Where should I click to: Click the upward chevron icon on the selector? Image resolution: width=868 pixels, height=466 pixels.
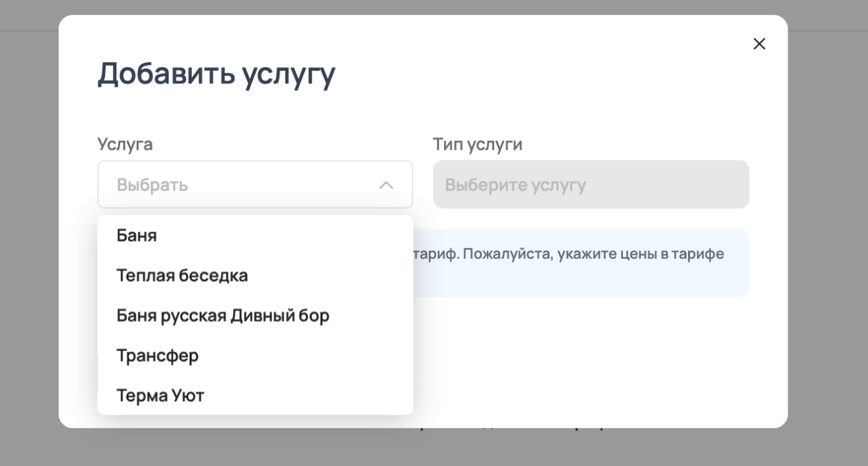[386, 185]
